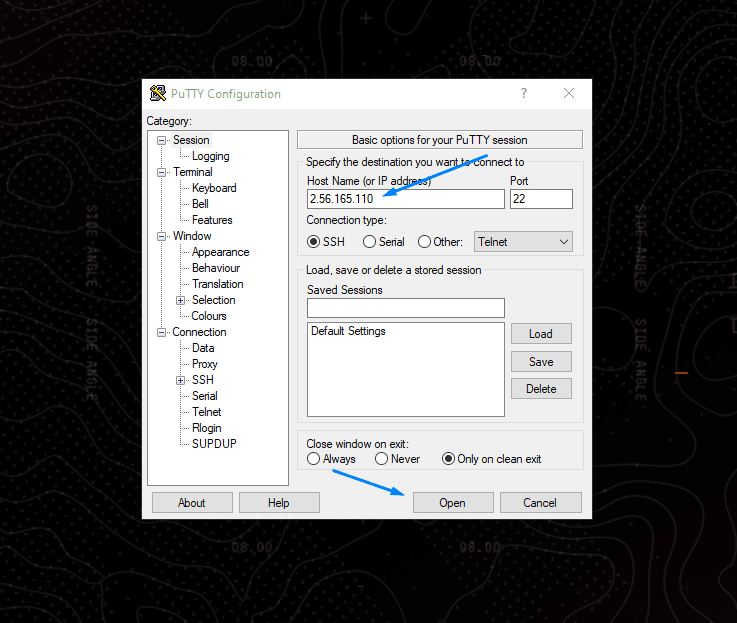Open the Logging category
This screenshot has width=737, height=623.
(x=211, y=156)
